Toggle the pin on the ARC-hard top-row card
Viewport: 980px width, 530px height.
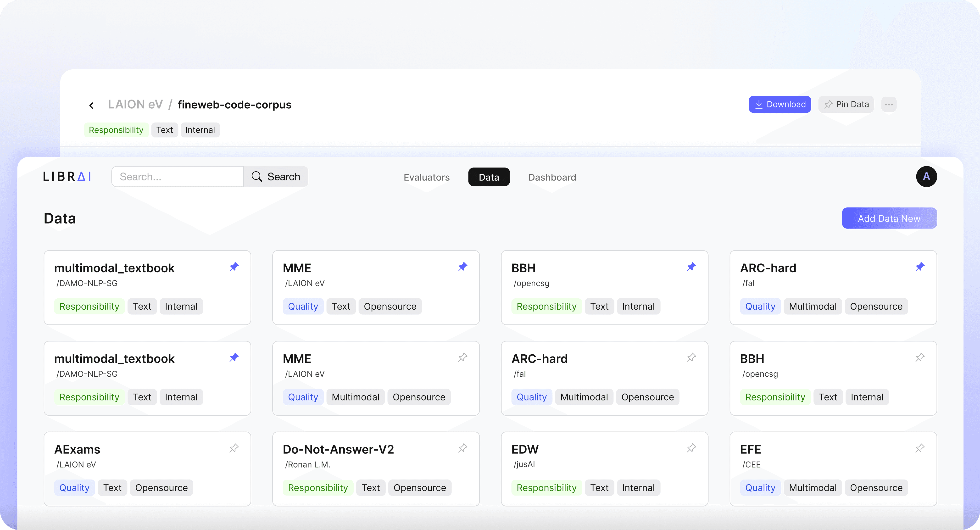(920, 267)
